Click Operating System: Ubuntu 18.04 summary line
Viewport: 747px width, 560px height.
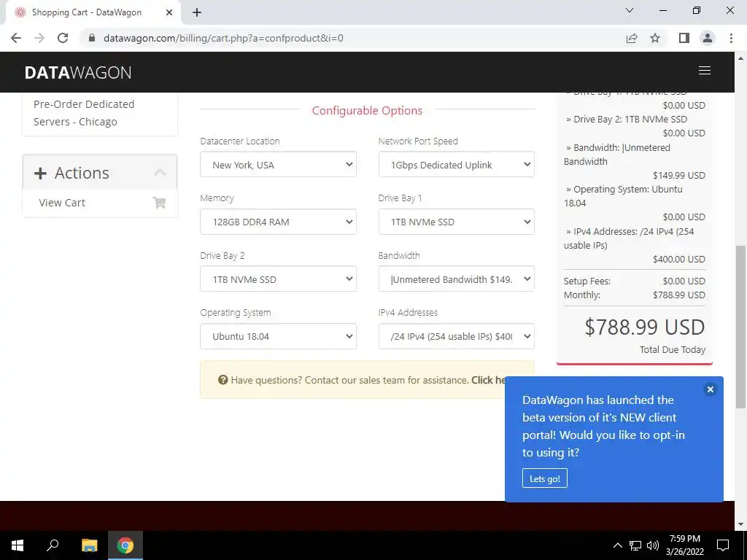pos(623,195)
